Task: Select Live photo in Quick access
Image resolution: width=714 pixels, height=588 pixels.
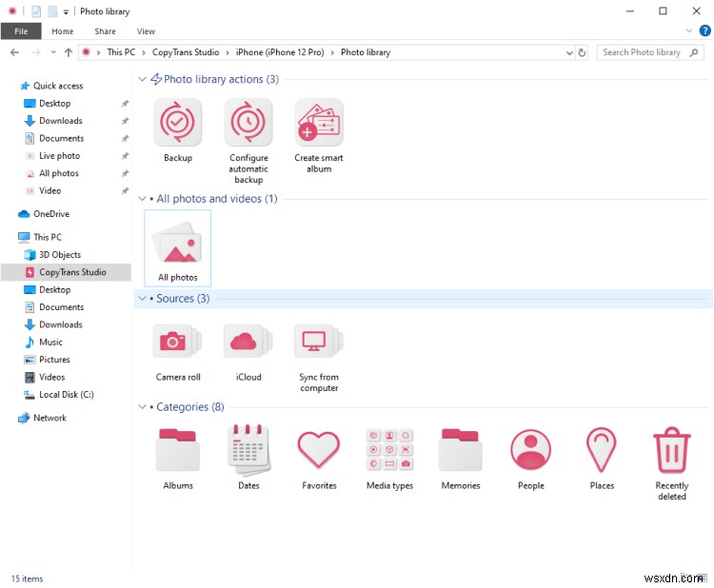Action: (x=60, y=156)
